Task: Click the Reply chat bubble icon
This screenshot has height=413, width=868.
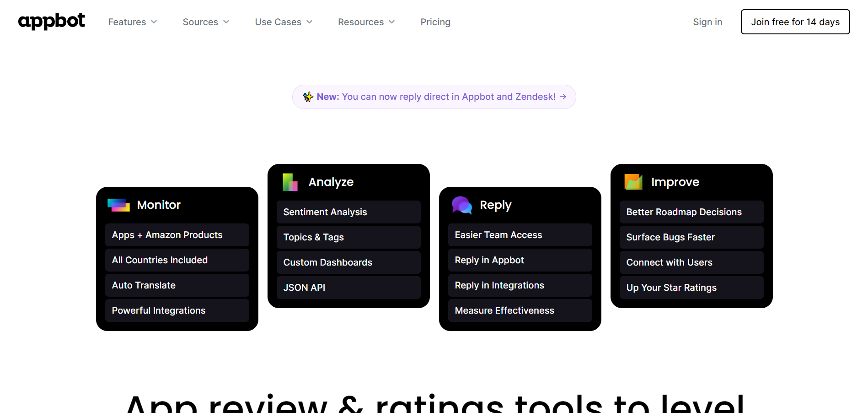Action: pyautogui.click(x=462, y=205)
